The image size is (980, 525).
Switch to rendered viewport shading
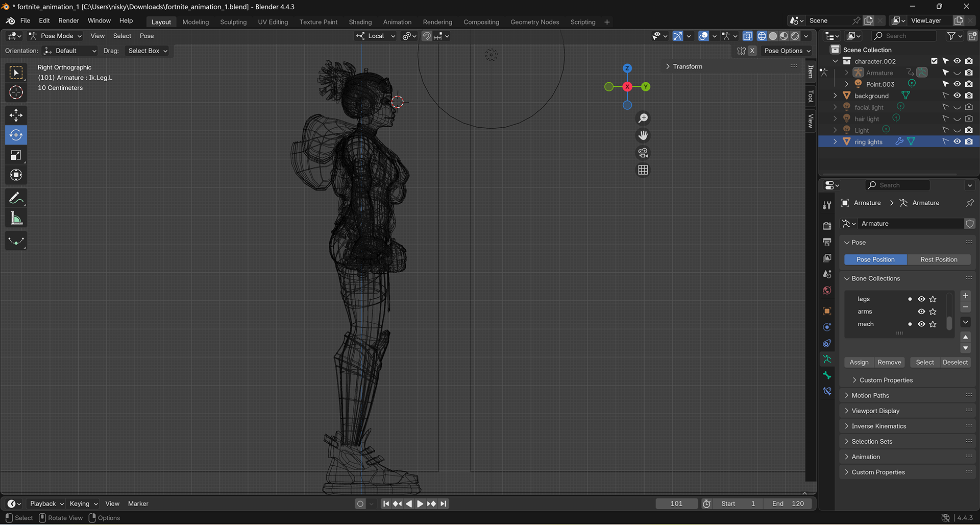pos(795,36)
